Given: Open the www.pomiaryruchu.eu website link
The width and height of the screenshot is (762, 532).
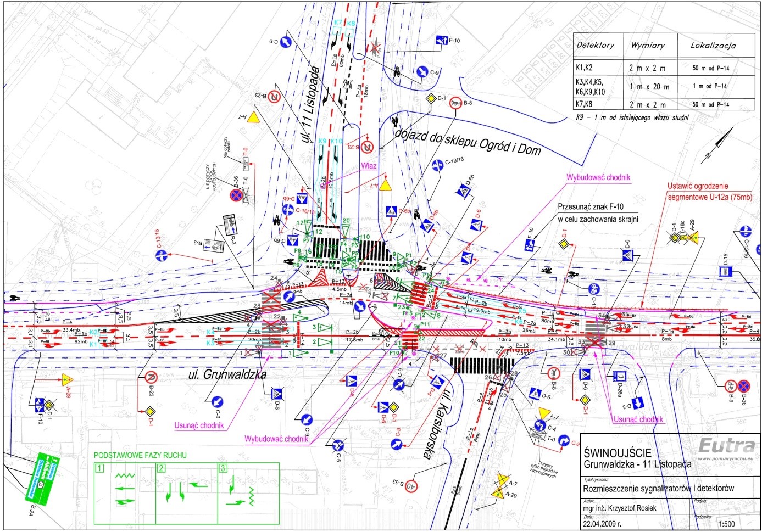Looking at the screenshot, I should tap(726, 458).
